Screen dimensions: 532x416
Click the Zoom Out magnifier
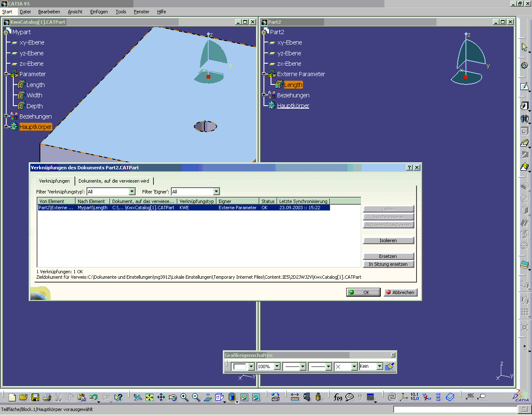tap(196, 397)
